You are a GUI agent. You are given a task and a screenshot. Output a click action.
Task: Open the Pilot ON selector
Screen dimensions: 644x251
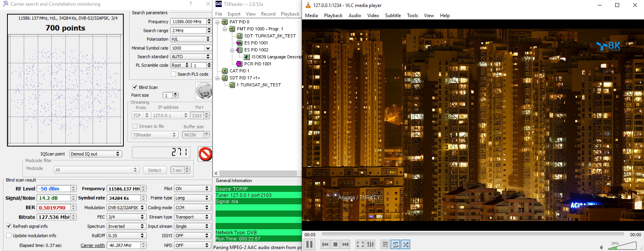(193, 188)
